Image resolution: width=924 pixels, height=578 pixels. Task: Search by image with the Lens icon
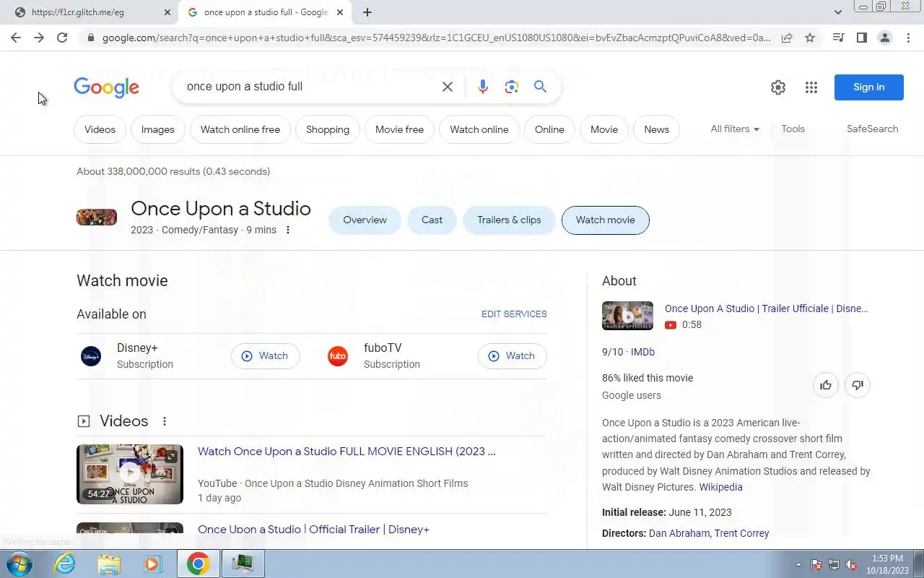tap(512, 87)
